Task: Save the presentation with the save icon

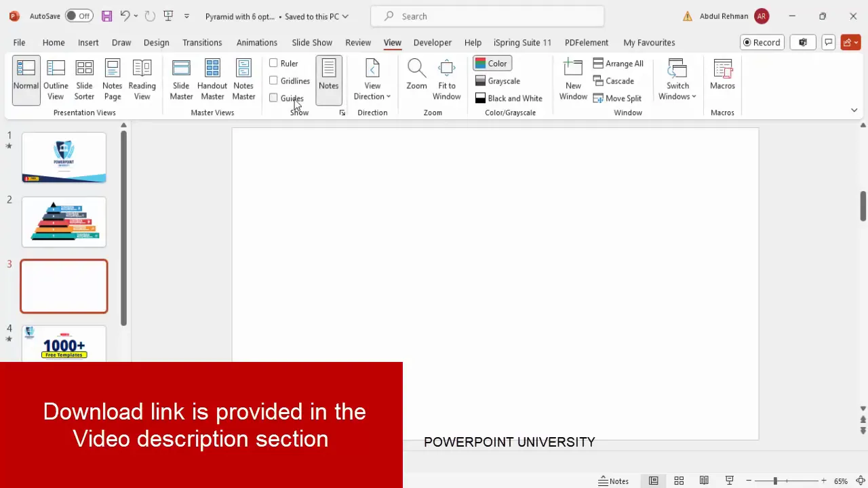Action: point(106,16)
